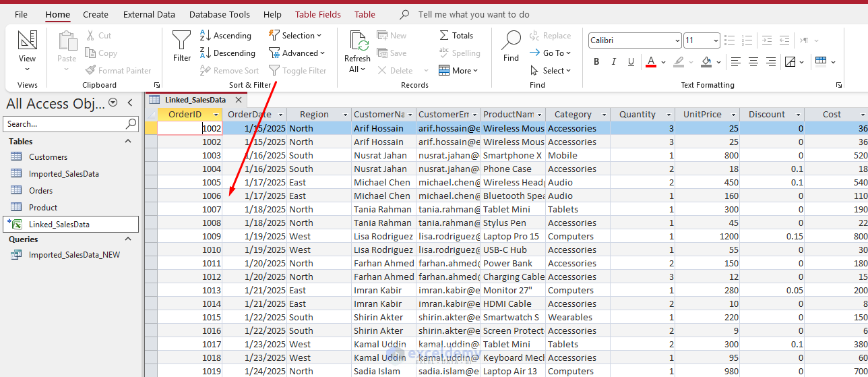Click the select-all corner of datasheet
The image size is (868, 377).
tap(151, 115)
